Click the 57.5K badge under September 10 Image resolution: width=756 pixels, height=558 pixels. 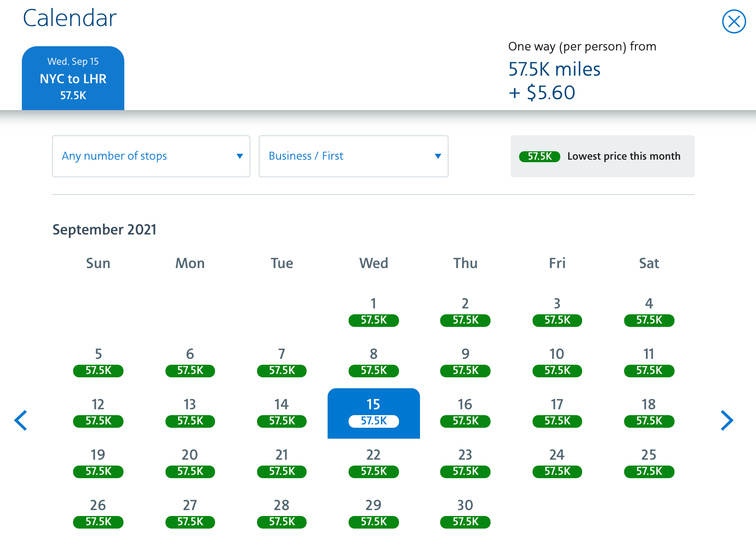tap(557, 371)
